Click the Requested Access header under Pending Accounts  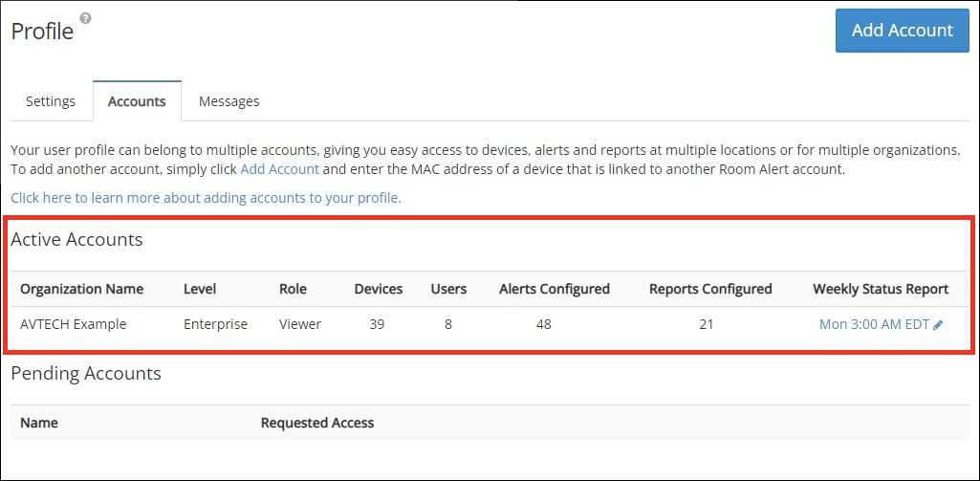click(317, 423)
